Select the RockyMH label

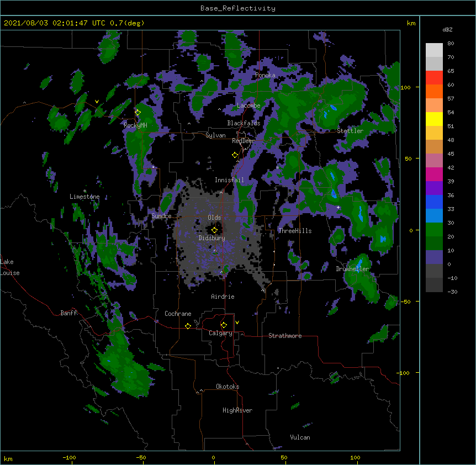[x=135, y=125]
